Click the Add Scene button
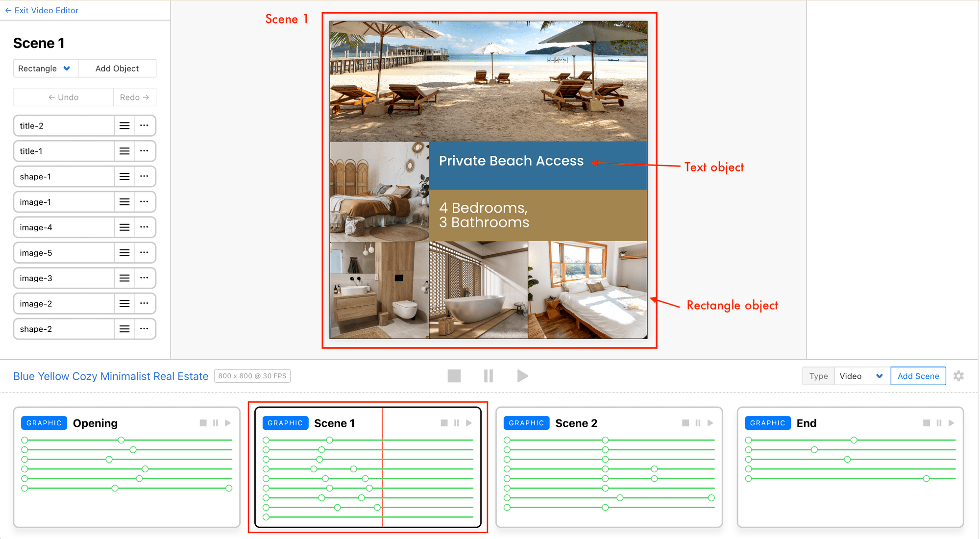 [918, 376]
